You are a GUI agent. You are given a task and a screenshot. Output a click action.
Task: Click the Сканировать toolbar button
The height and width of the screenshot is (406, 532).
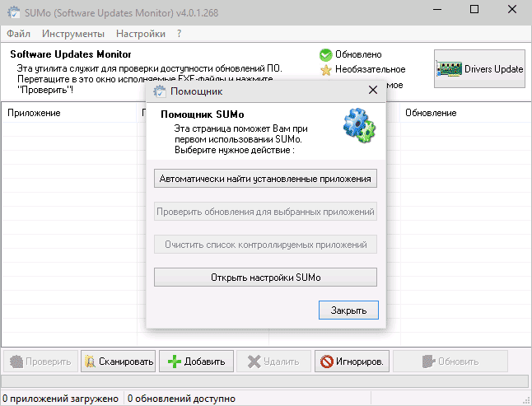click(x=118, y=362)
